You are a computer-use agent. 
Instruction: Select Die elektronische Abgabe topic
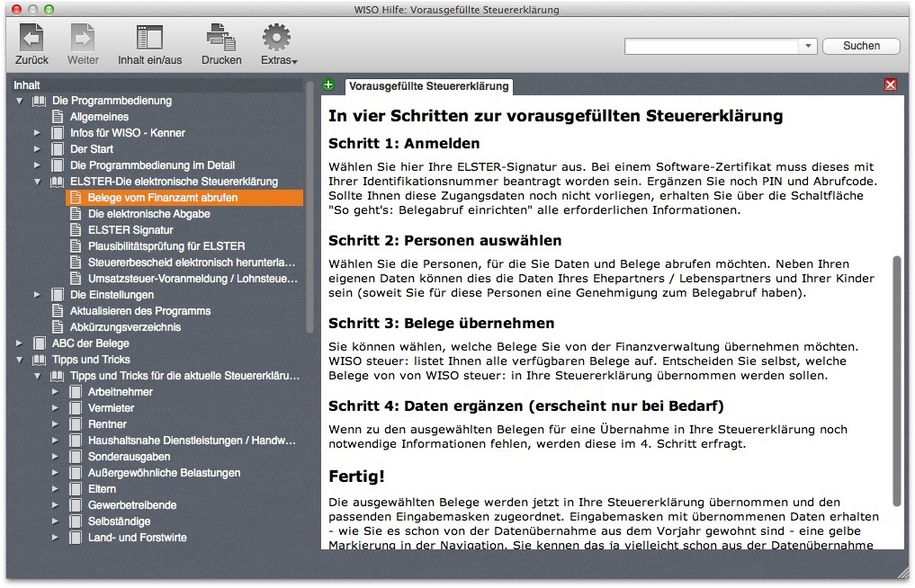point(148,214)
